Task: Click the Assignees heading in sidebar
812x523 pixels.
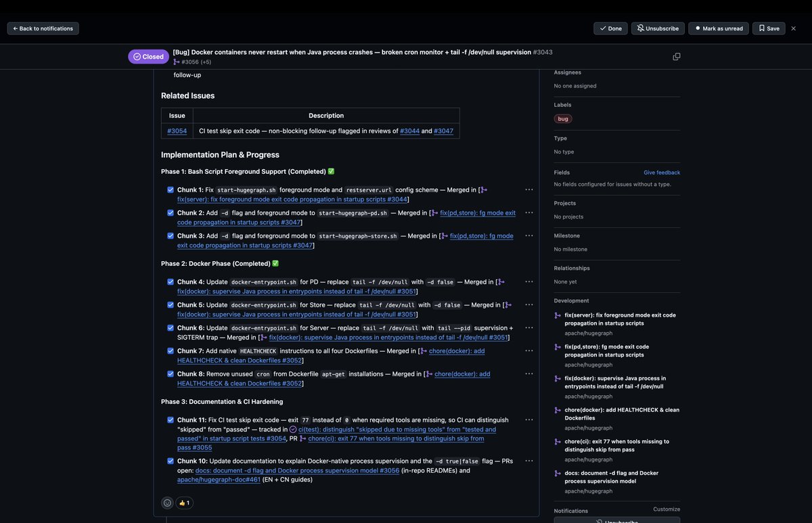Action: 568,72
